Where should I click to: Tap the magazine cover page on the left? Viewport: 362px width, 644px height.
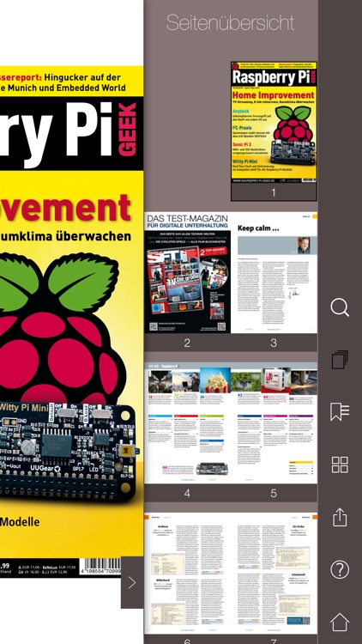click(x=71, y=322)
